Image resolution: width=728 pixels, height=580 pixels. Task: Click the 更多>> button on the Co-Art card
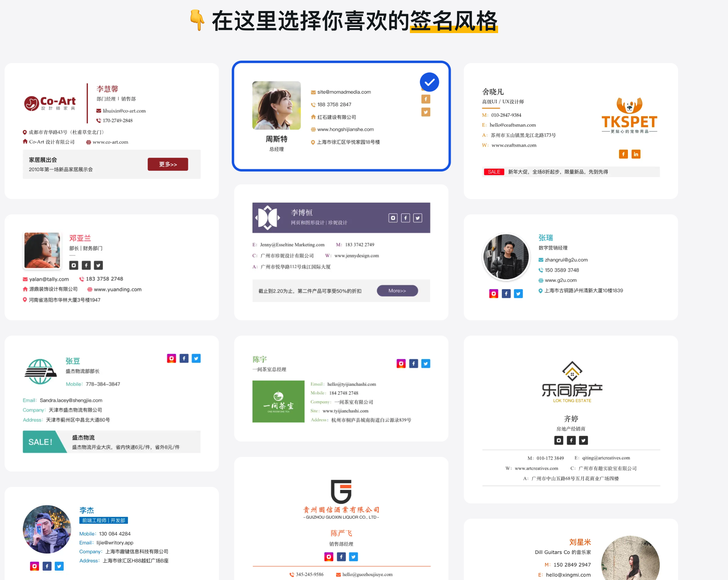pyautogui.click(x=168, y=164)
